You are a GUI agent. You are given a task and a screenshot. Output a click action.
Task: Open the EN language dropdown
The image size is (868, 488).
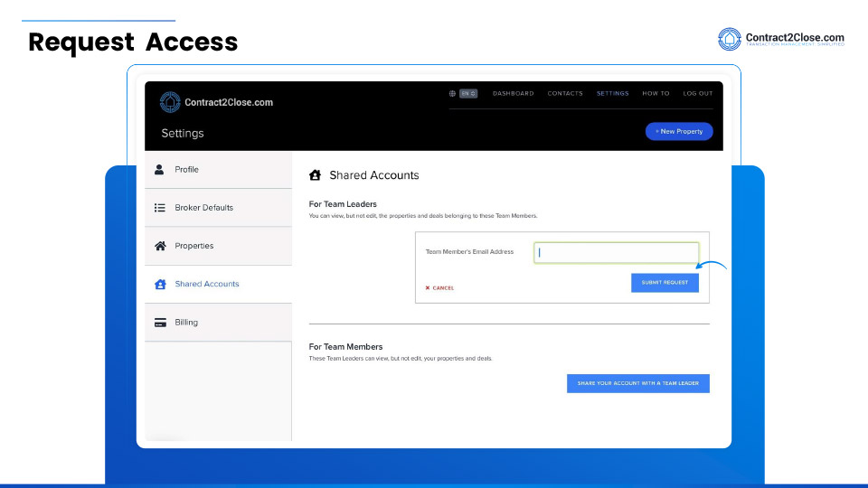(x=468, y=93)
